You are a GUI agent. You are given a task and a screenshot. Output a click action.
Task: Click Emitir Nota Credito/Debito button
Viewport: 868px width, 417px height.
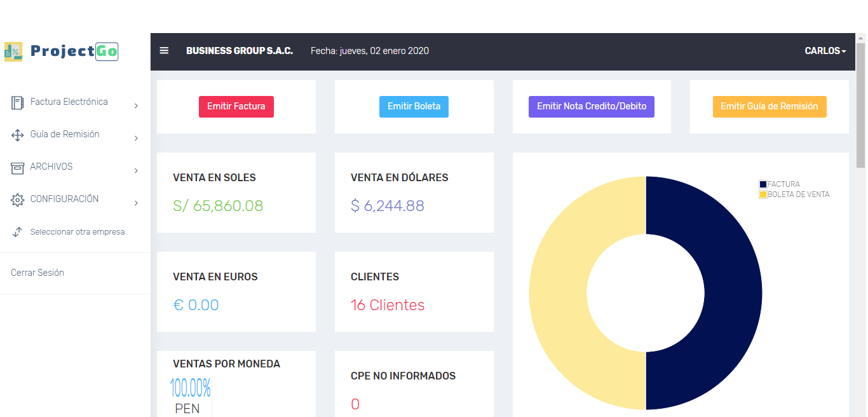(591, 107)
